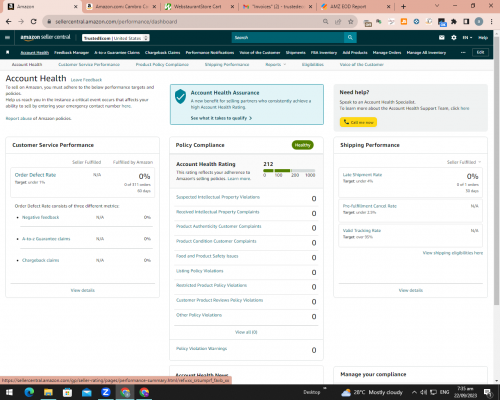Open the Mail app from the taskbar
500x400 pixels.
[87, 392]
